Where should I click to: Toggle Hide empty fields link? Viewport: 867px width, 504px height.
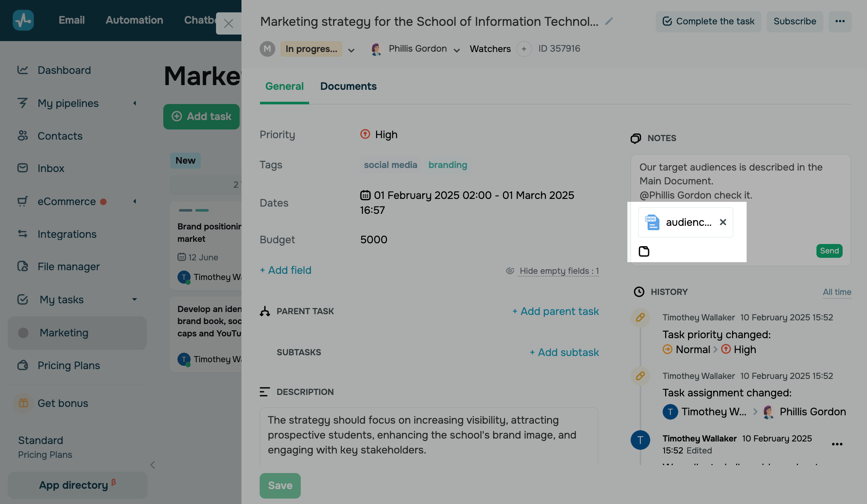pyautogui.click(x=559, y=271)
